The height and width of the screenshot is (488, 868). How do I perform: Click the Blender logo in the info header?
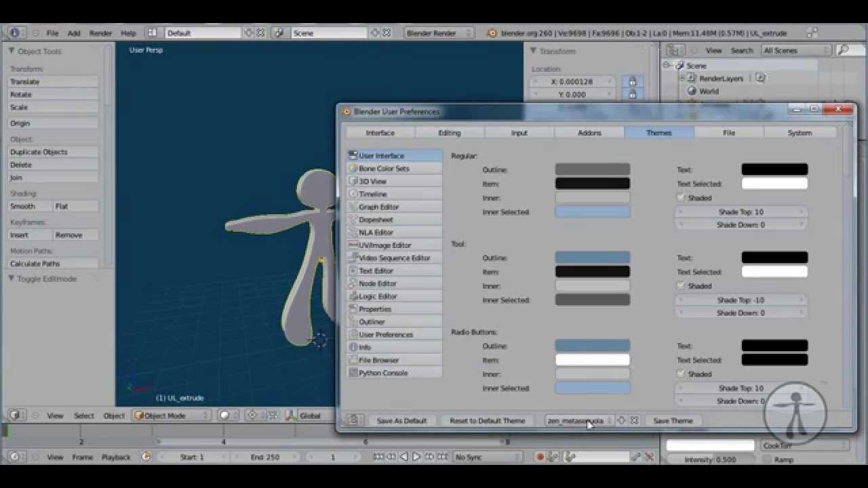(492, 33)
